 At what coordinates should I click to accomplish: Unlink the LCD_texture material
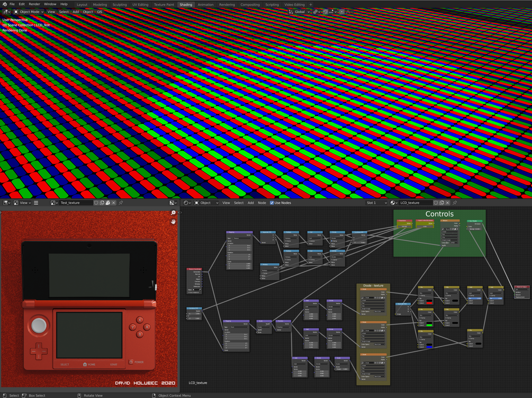pyautogui.click(x=447, y=203)
